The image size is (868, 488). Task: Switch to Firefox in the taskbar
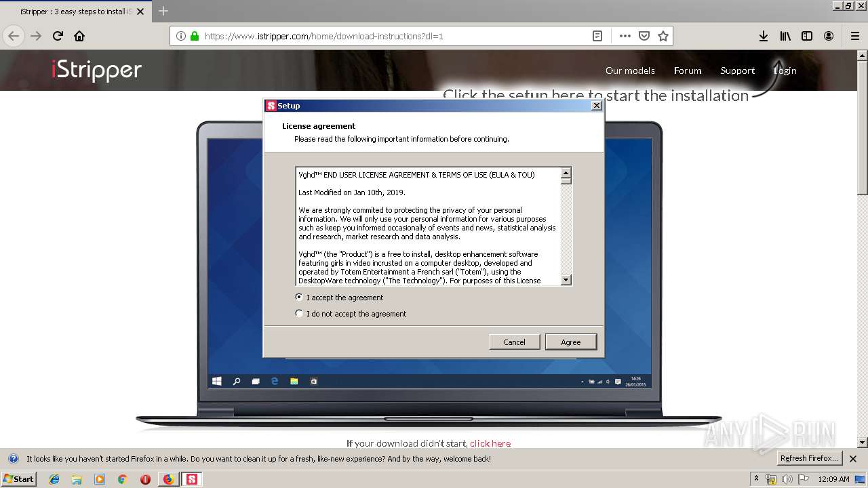168,479
